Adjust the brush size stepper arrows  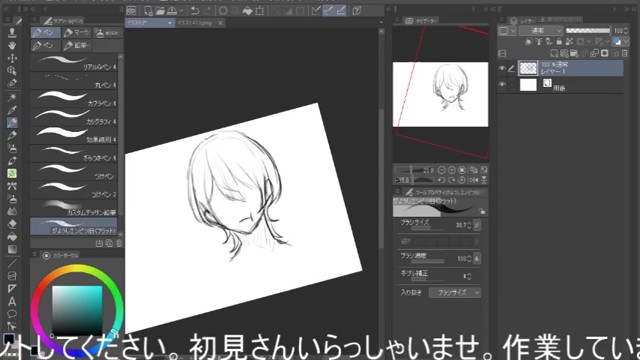(x=469, y=225)
